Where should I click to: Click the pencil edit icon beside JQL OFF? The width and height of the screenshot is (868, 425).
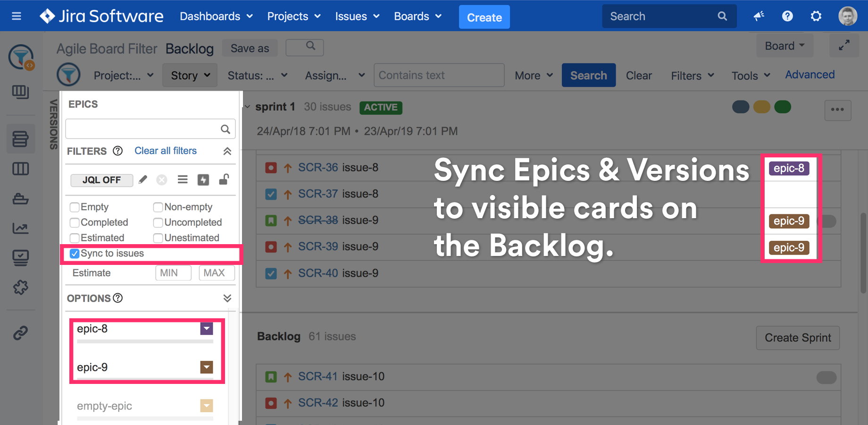(x=143, y=180)
